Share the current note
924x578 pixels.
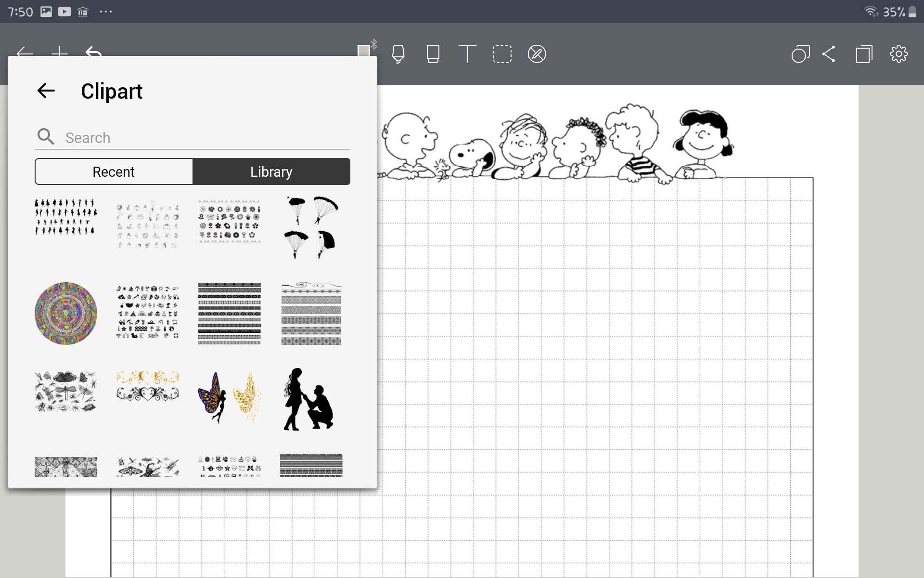click(829, 54)
